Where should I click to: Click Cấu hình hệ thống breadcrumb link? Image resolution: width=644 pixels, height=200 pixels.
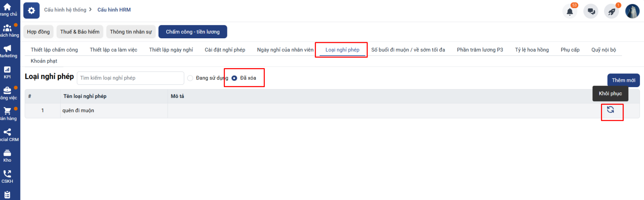tap(65, 10)
